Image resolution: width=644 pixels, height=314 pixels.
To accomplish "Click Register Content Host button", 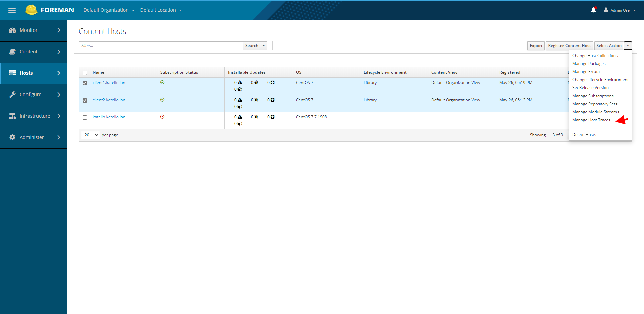I will click(569, 46).
